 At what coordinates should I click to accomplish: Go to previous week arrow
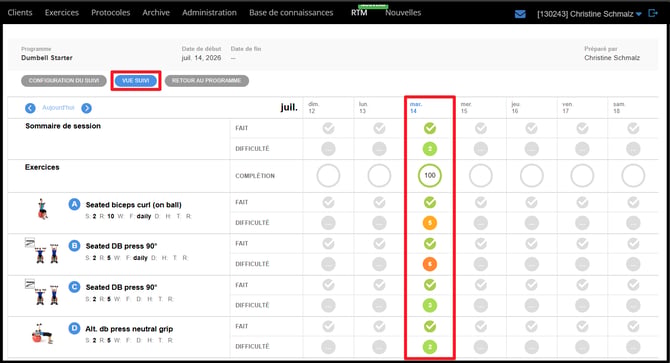point(30,108)
